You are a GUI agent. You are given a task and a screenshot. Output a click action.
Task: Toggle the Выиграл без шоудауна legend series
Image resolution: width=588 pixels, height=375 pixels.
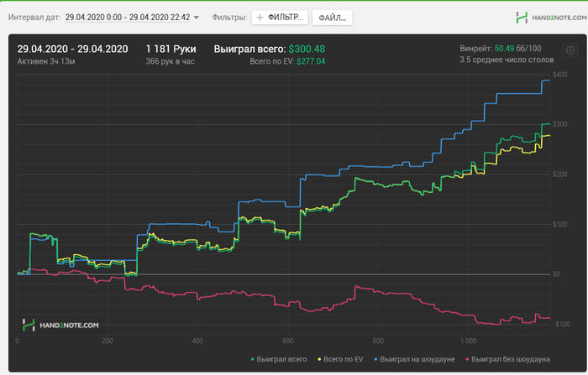click(x=507, y=359)
